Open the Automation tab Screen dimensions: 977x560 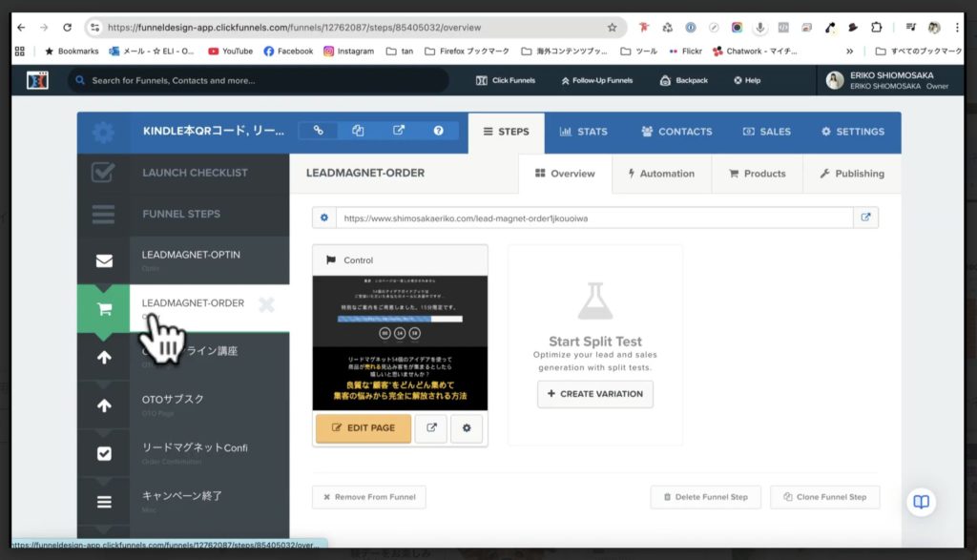(660, 174)
